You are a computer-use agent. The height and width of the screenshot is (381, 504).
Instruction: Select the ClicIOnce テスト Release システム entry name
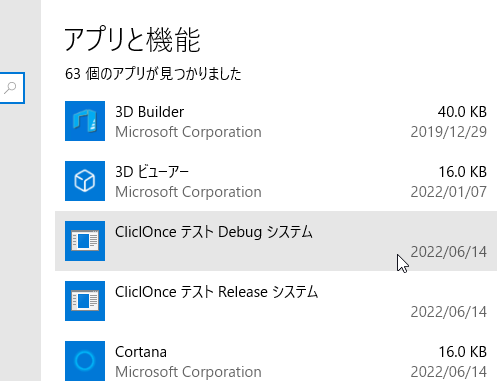pyautogui.click(x=216, y=292)
